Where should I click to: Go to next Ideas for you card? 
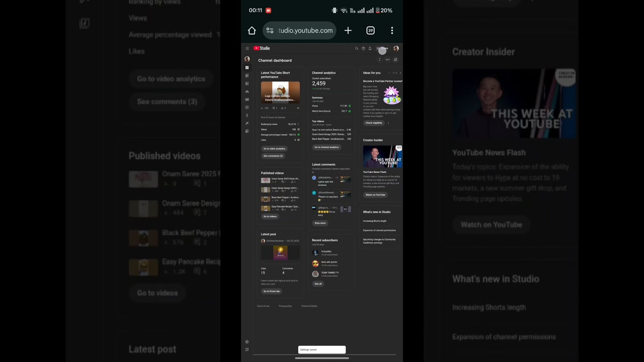pos(400,73)
